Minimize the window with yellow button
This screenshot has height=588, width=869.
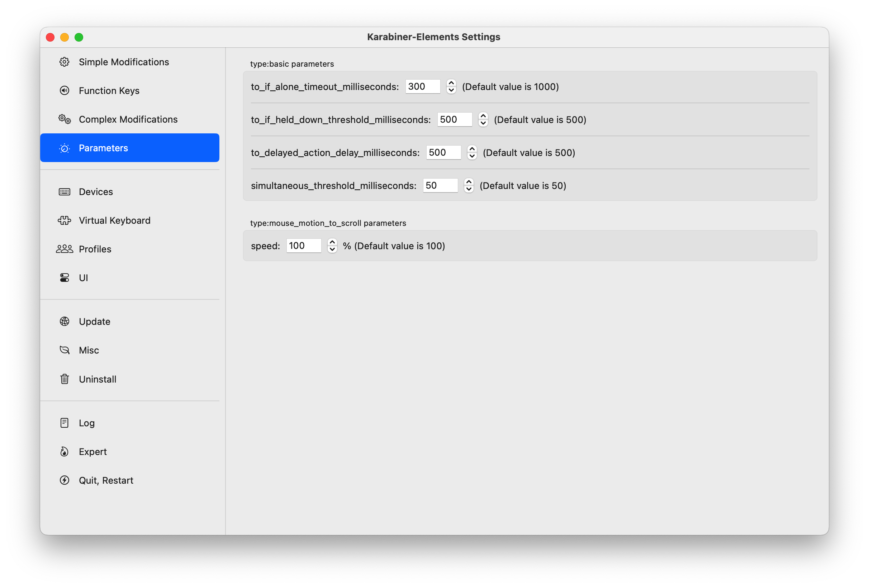click(x=64, y=37)
